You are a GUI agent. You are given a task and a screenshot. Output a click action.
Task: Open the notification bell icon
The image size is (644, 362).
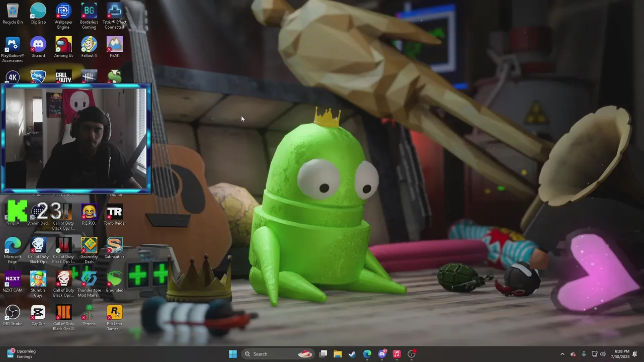pyautogui.click(x=635, y=354)
